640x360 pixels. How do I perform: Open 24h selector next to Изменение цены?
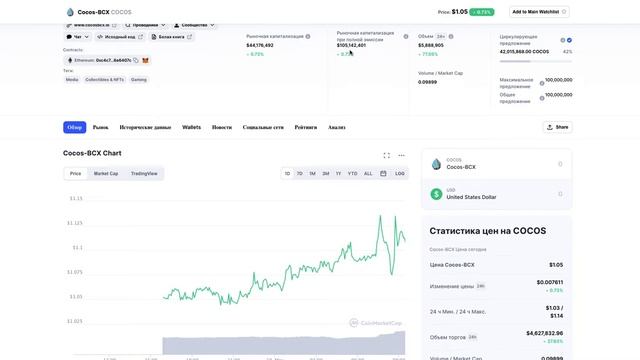click(481, 286)
